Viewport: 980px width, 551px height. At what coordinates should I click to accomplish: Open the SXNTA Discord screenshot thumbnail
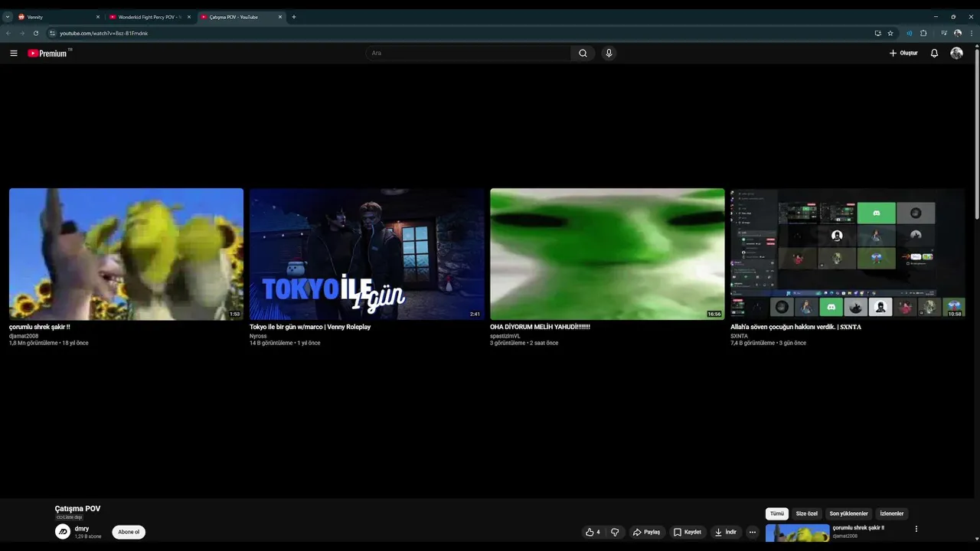(x=848, y=254)
